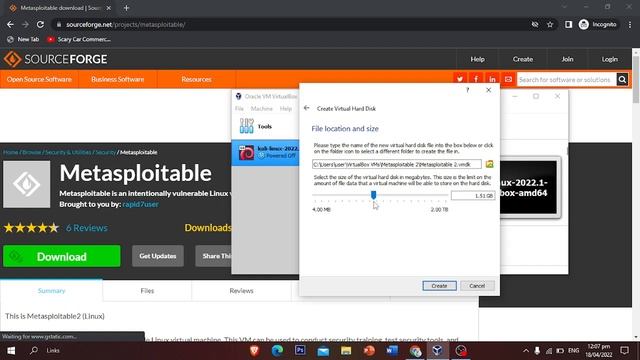Click the Twitter icon in SourceForge header
The width and height of the screenshot is (640, 360).
coord(460,79)
